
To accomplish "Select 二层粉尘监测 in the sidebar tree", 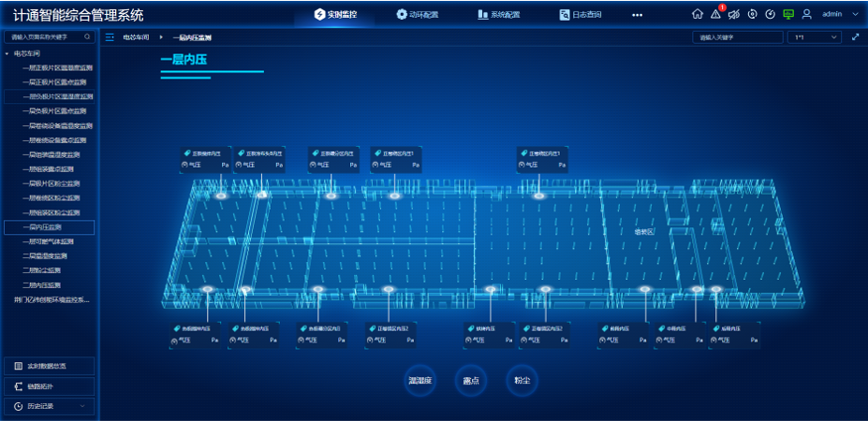I will click(42, 270).
